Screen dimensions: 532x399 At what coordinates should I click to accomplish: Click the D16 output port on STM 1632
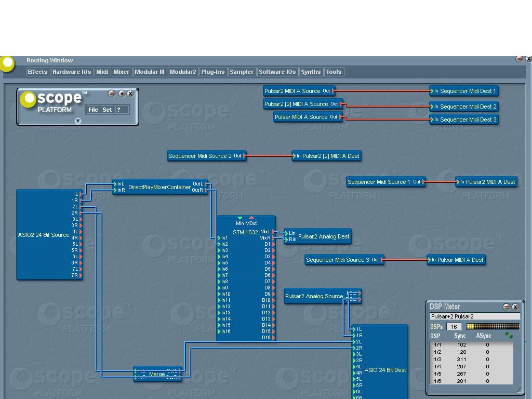click(273, 338)
